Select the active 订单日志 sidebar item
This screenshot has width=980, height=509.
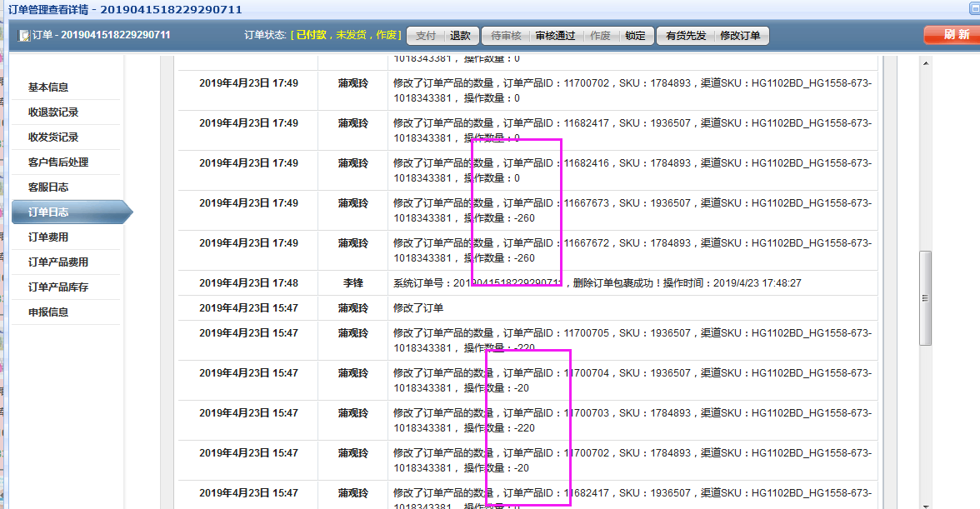(x=72, y=212)
